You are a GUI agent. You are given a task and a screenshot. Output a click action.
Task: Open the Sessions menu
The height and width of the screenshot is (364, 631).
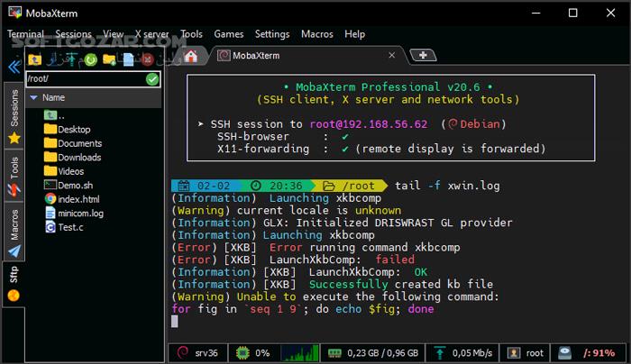pos(73,34)
